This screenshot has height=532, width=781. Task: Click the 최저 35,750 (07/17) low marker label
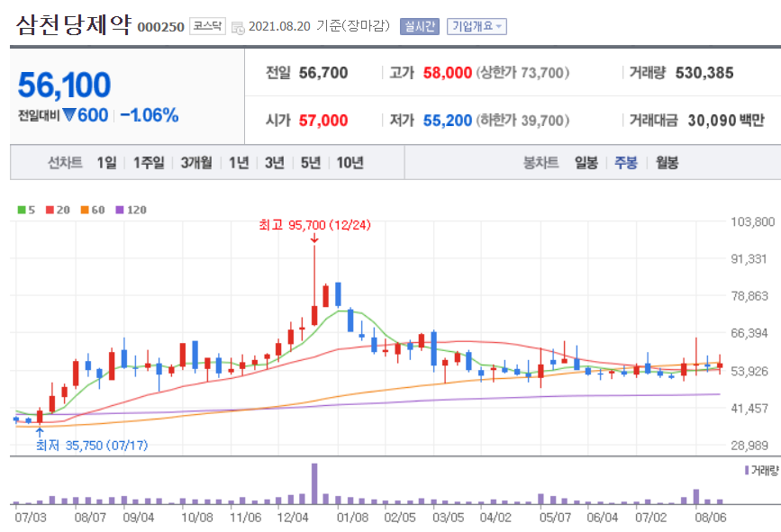click(92, 445)
